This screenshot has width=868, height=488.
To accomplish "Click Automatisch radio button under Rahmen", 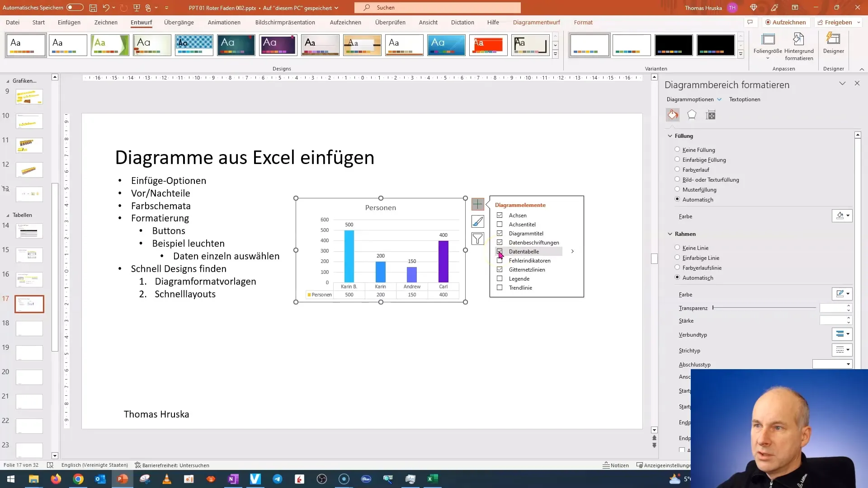I will [x=678, y=277].
